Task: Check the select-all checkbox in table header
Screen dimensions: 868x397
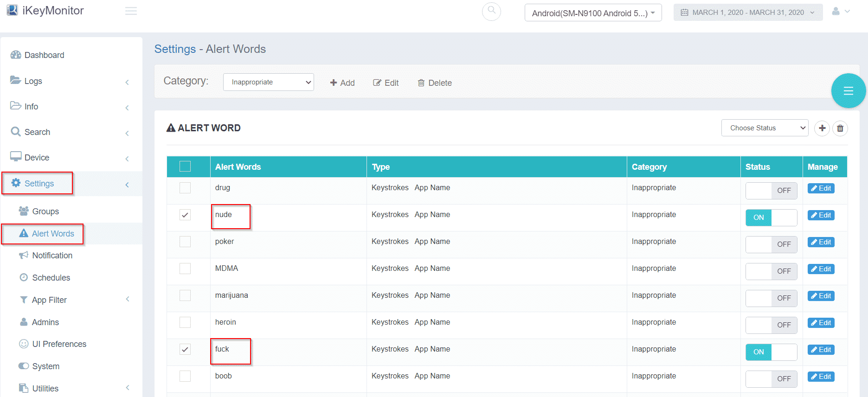Action: coord(185,166)
